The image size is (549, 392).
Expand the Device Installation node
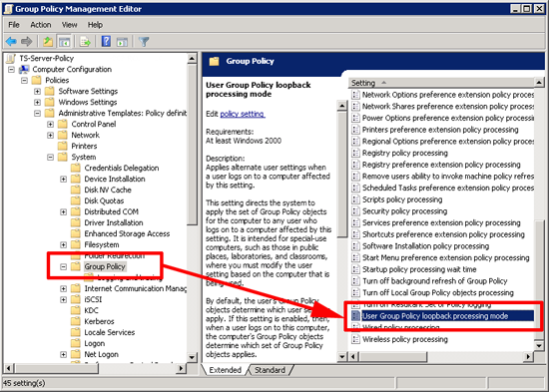(x=63, y=179)
